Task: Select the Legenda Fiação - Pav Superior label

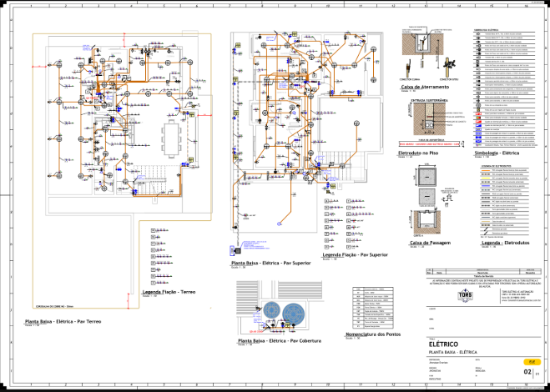Action: [x=355, y=255]
